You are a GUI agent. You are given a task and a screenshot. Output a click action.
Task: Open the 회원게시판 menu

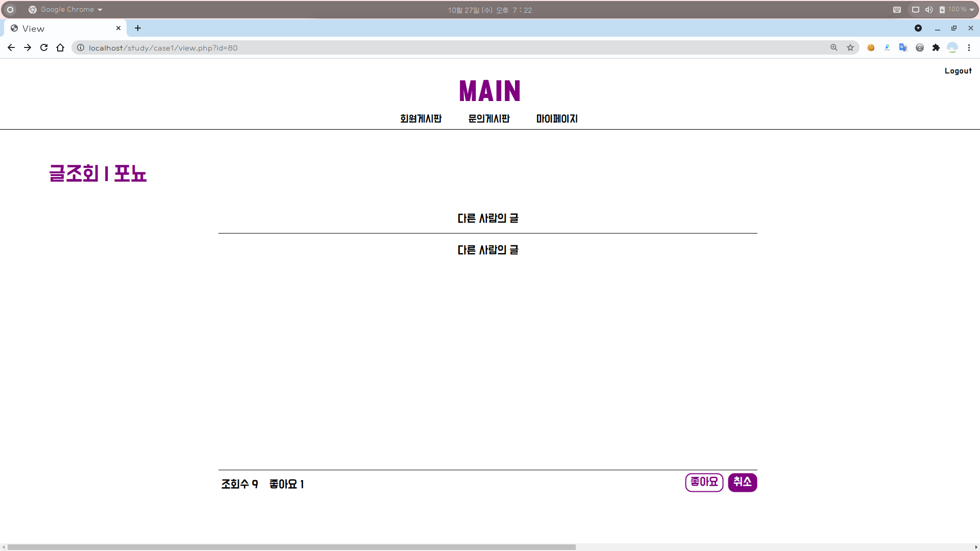point(421,119)
